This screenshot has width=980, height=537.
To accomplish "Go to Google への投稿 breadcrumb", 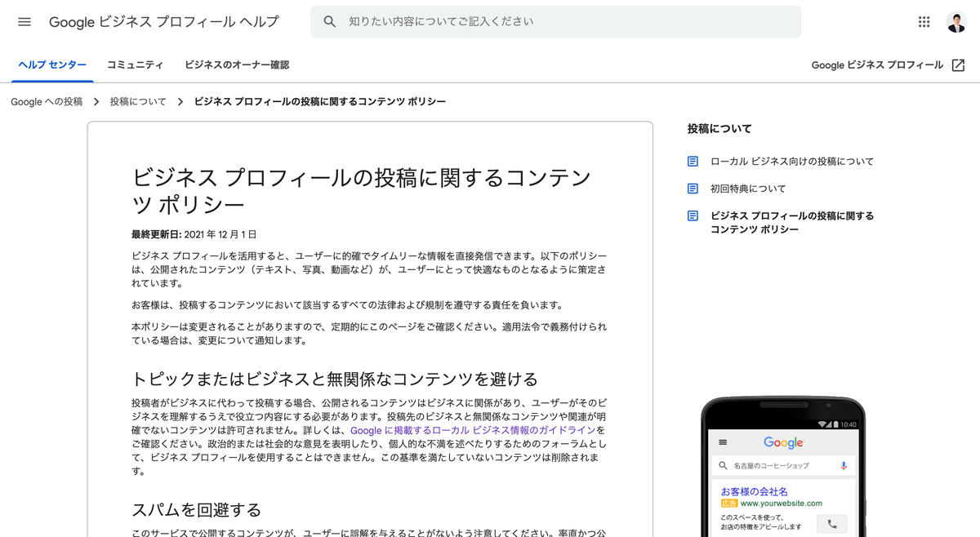I will (x=47, y=102).
